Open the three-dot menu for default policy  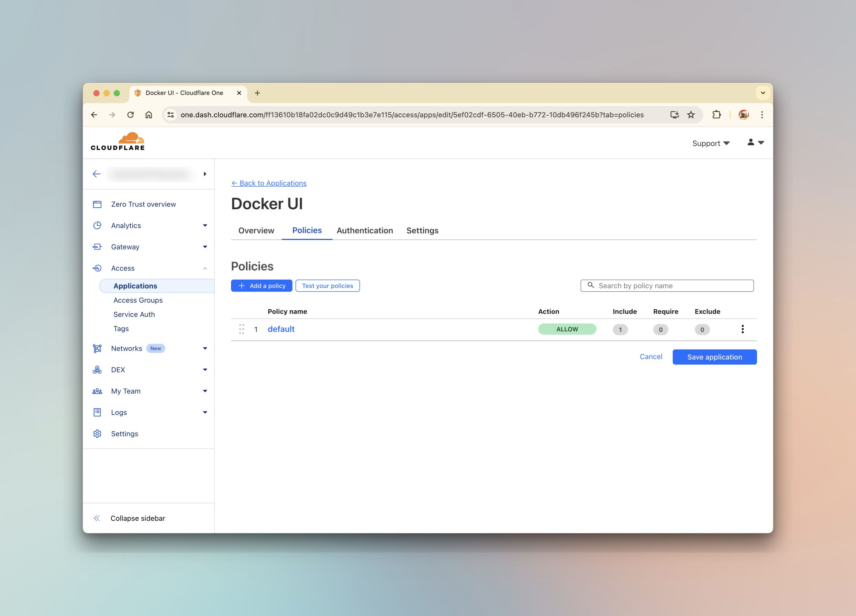(x=742, y=329)
